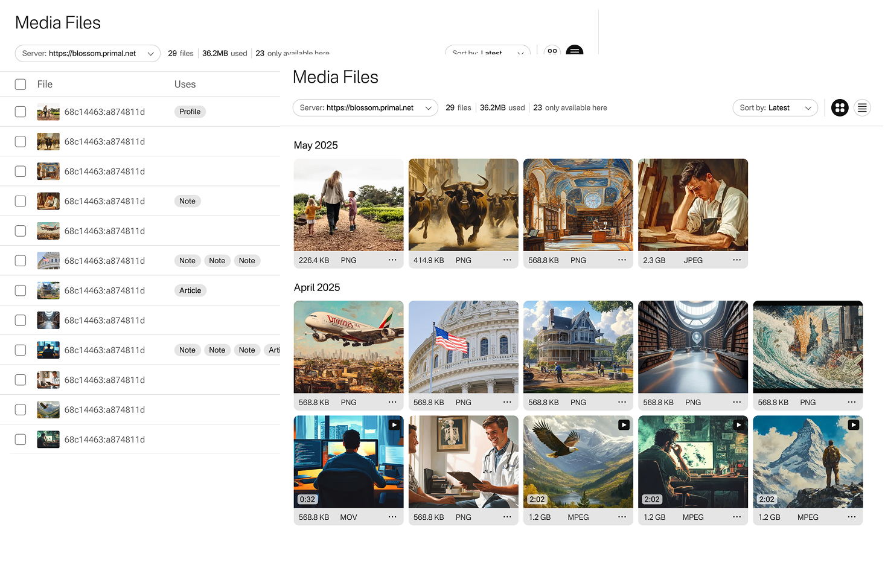Expand server dropdown in list view panel

88,54
